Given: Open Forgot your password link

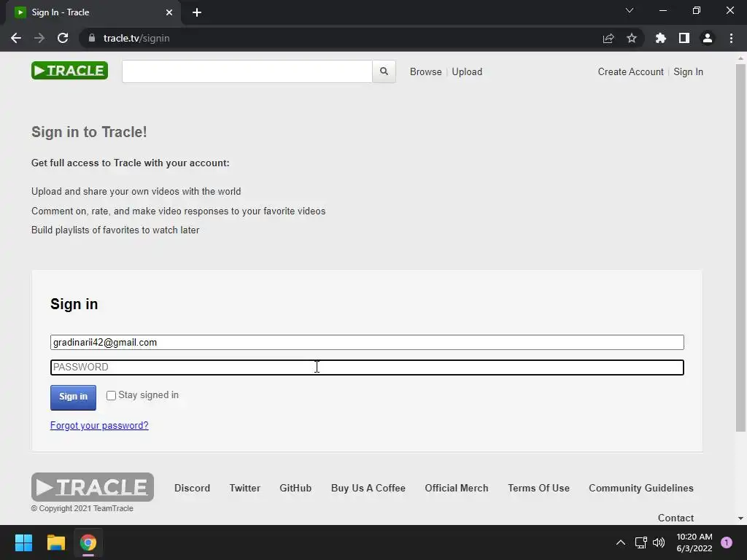Looking at the screenshot, I should (x=99, y=425).
